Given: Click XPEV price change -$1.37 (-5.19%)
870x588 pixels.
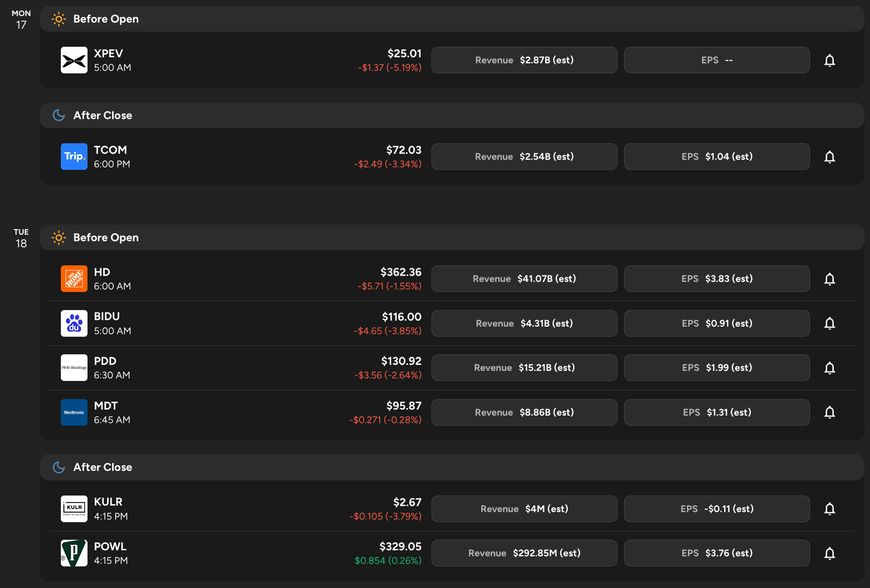Looking at the screenshot, I should 390,68.
